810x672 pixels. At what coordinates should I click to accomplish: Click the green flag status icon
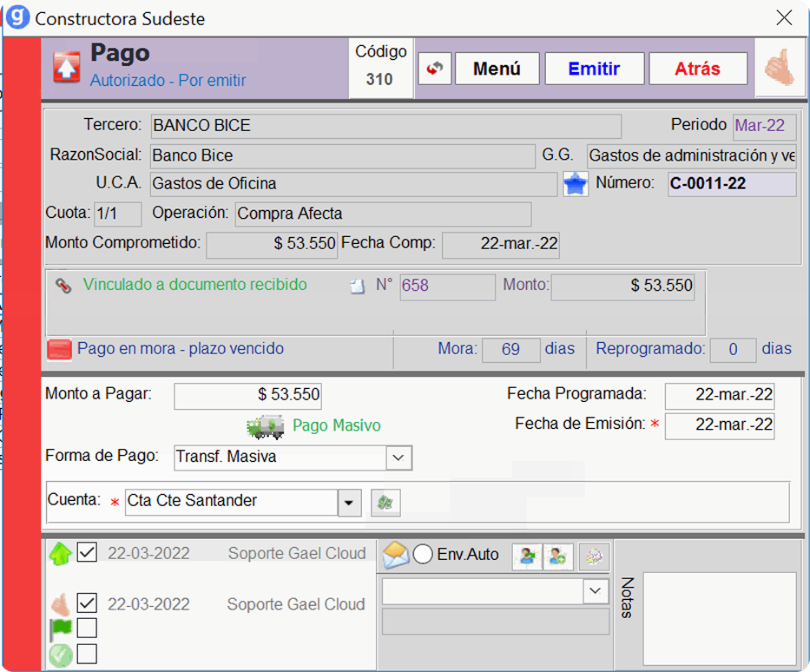click(x=61, y=629)
